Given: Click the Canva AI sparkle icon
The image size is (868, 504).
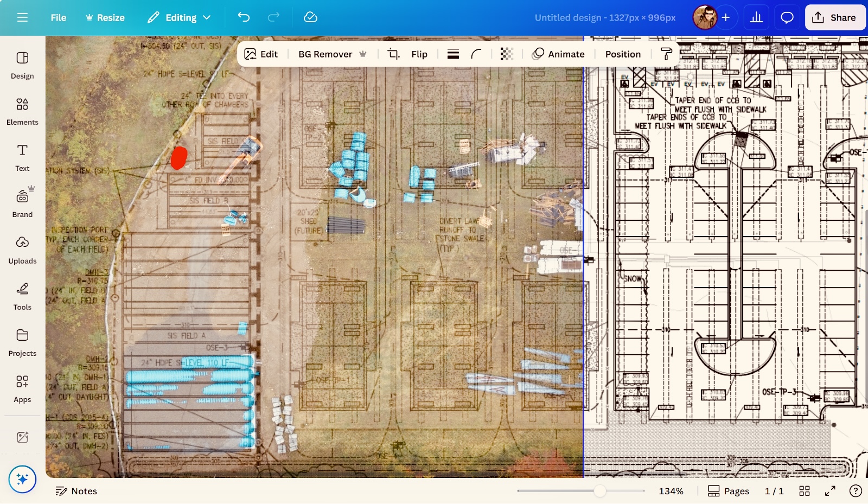Looking at the screenshot, I should tap(22, 480).
